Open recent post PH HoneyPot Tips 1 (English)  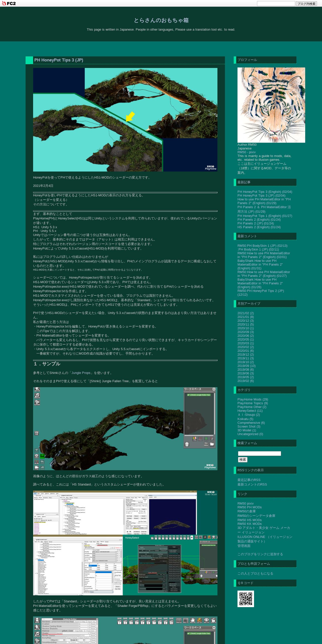pyautogui.click(x=265, y=216)
